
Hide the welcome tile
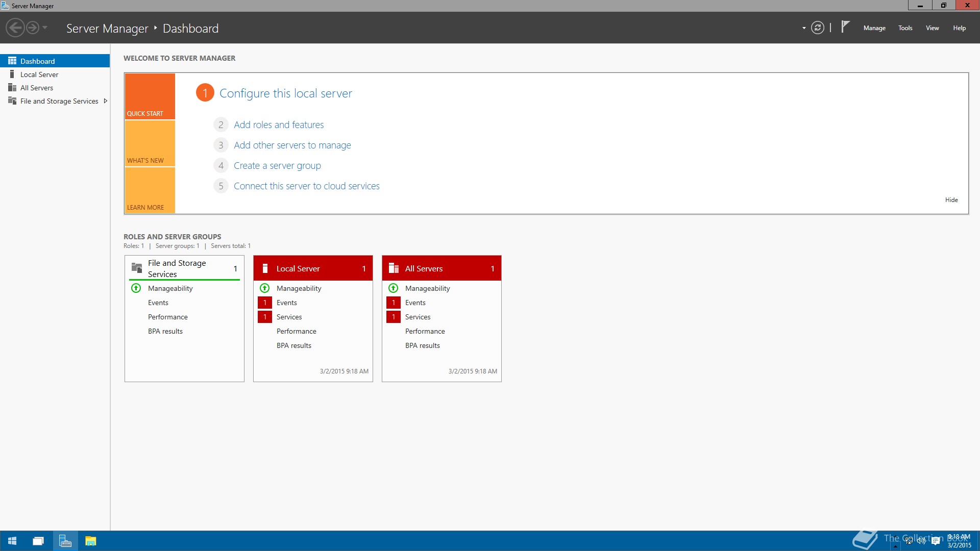pyautogui.click(x=951, y=200)
